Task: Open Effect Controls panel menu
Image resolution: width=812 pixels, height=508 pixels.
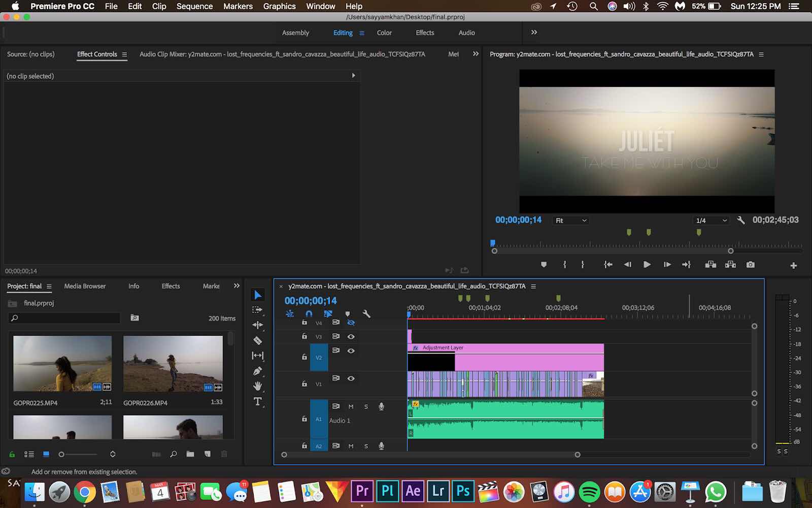Action: click(x=124, y=54)
